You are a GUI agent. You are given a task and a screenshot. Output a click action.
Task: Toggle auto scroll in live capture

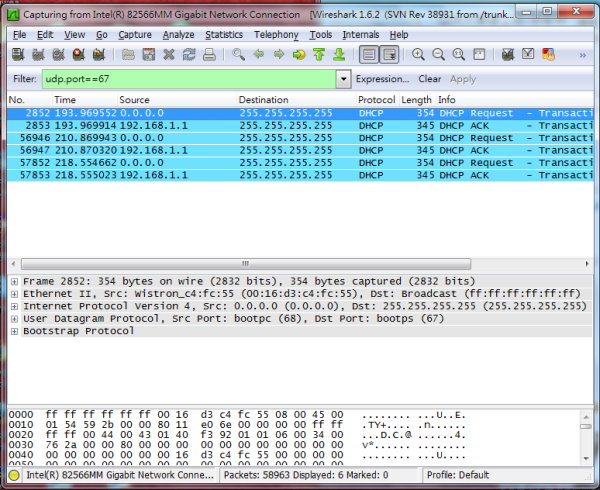(x=388, y=55)
